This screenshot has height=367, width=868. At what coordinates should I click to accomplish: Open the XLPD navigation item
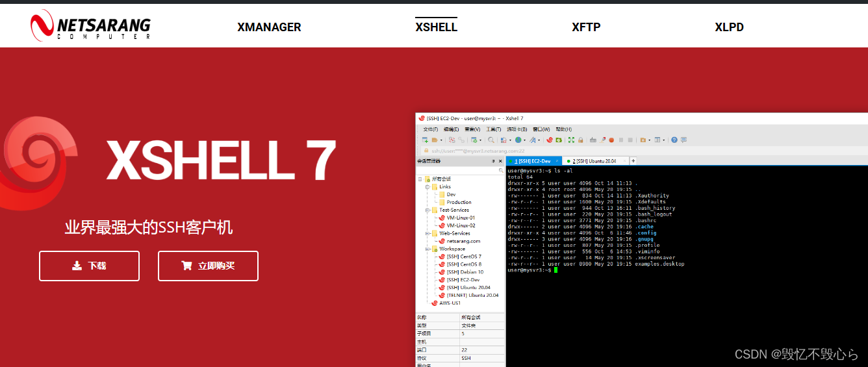(x=729, y=27)
